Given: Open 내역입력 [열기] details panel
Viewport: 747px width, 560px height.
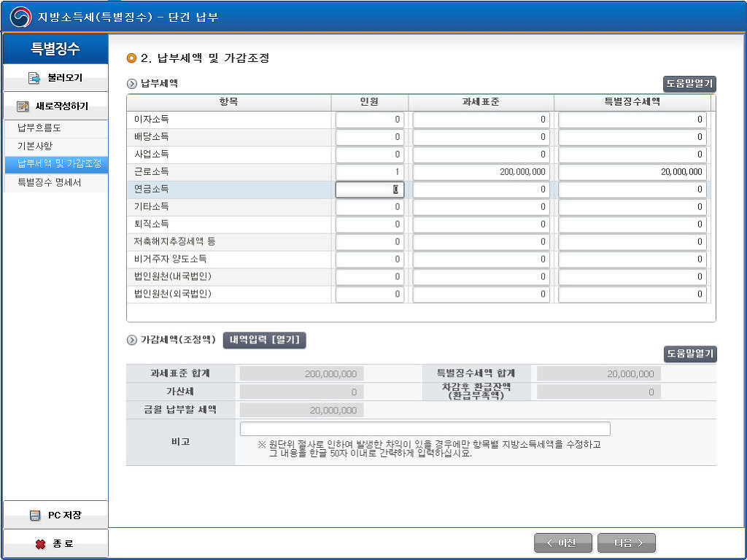Looking at the screenshot, I should (x=264, y=340).
